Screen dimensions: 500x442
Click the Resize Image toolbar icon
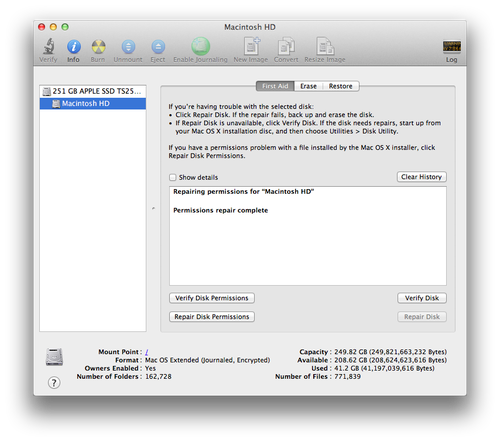click(325, 46)
